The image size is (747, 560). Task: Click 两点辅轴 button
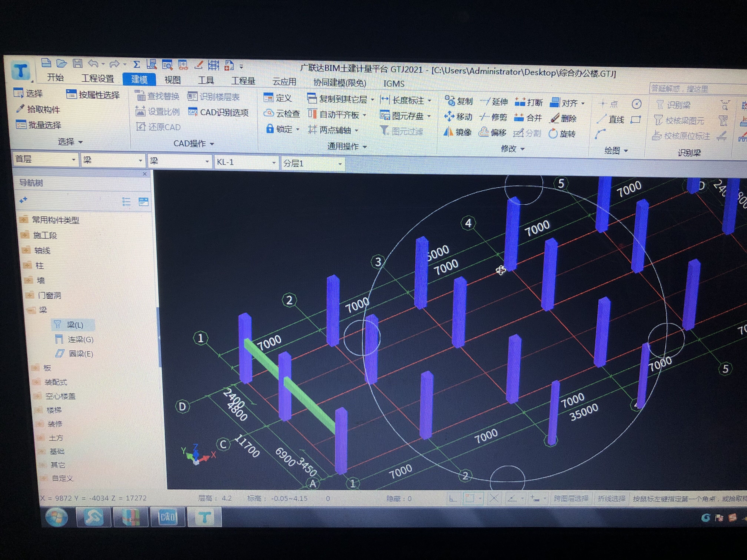pyautogui.click(x=330, y=130)
